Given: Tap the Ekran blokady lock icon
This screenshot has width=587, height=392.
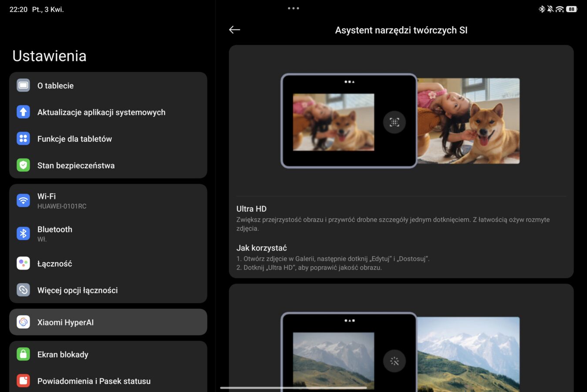Looking at the screenshot, I should 24,355.
